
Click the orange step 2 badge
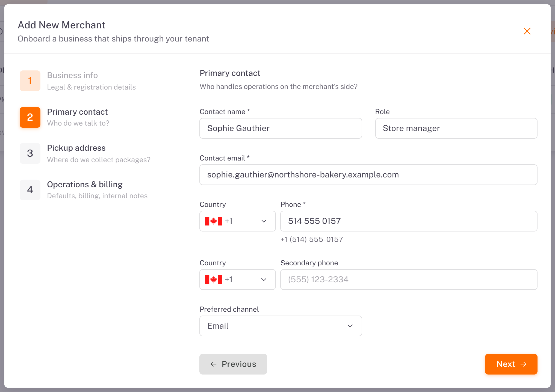[30, 117]
